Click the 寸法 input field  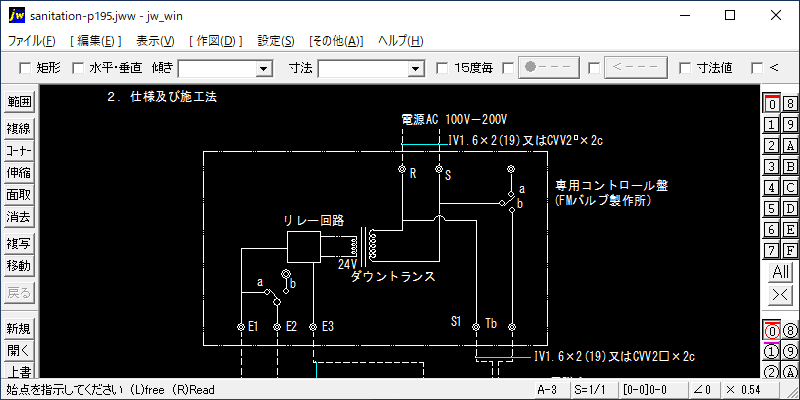364,68
